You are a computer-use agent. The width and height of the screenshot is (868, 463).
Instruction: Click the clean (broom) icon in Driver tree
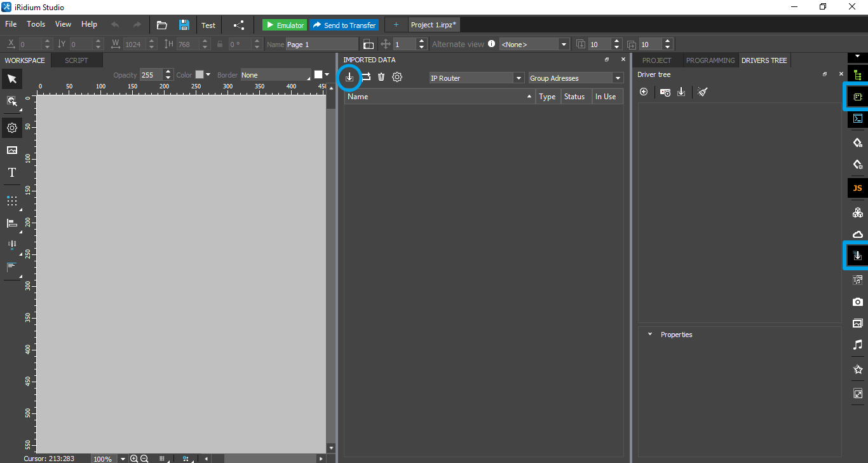702,92
